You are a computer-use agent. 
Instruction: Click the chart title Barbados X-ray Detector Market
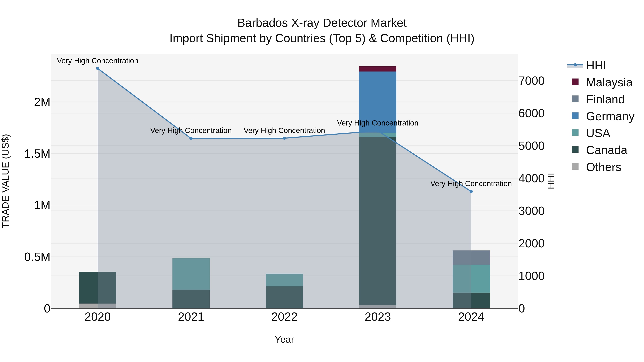pos(322,23)
